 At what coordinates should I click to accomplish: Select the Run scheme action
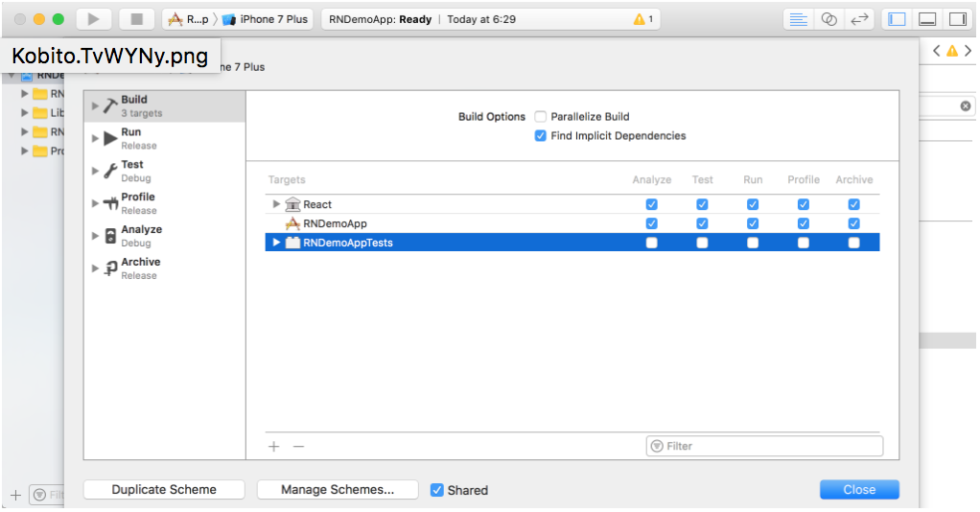click(x=164, y=138)
